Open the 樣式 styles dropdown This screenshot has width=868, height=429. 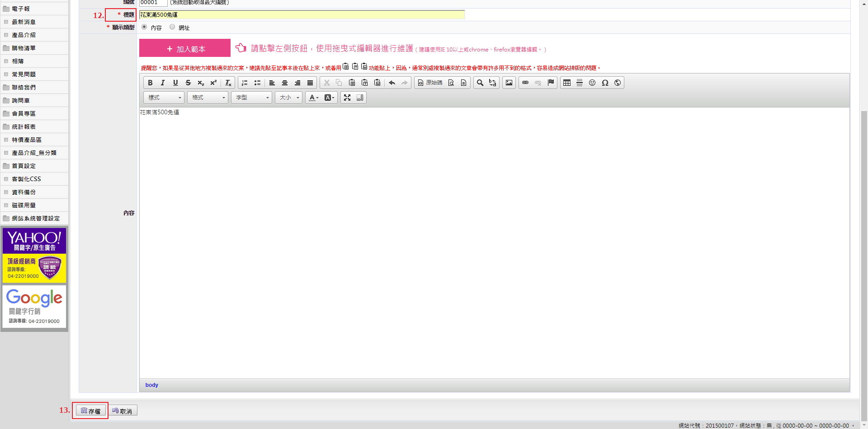[x=164, y=98]
